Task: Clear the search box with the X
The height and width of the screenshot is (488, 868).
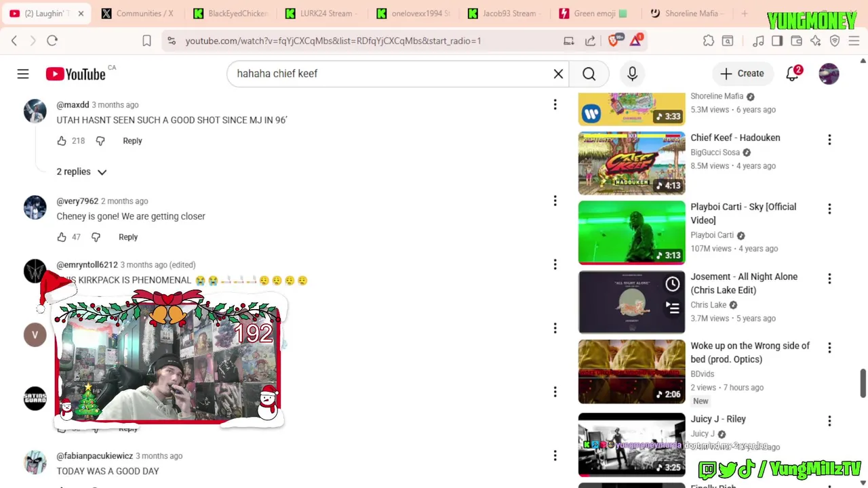Action: click(x=558, y=74)
